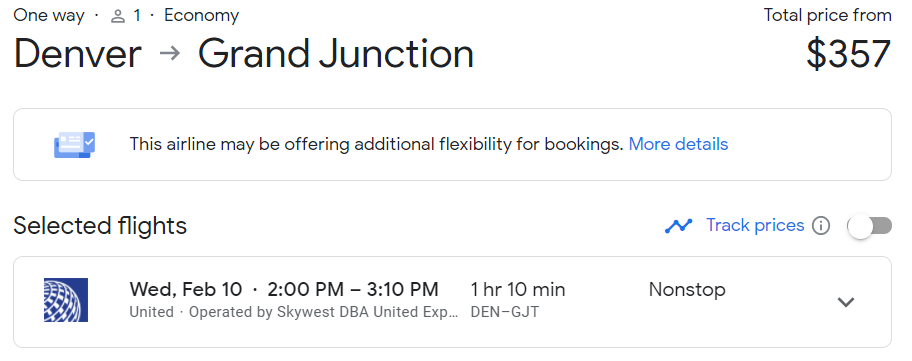Click the 1 hr 10 min duration
Image resolution: width=912 pixels, height=361 pixels.
pyautogui.click(x=518, y=289)
